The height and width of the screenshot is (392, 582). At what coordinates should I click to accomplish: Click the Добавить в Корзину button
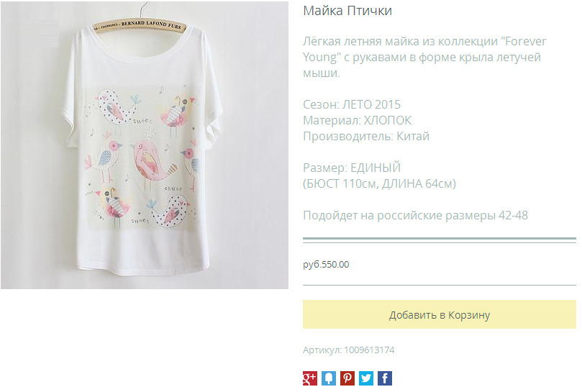click(439, 314)
